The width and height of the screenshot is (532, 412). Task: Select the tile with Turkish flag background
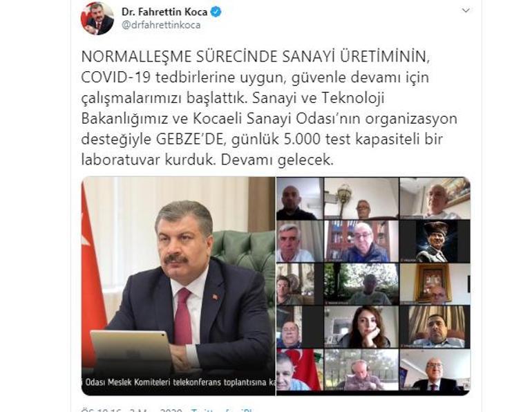tap(300, 370)
